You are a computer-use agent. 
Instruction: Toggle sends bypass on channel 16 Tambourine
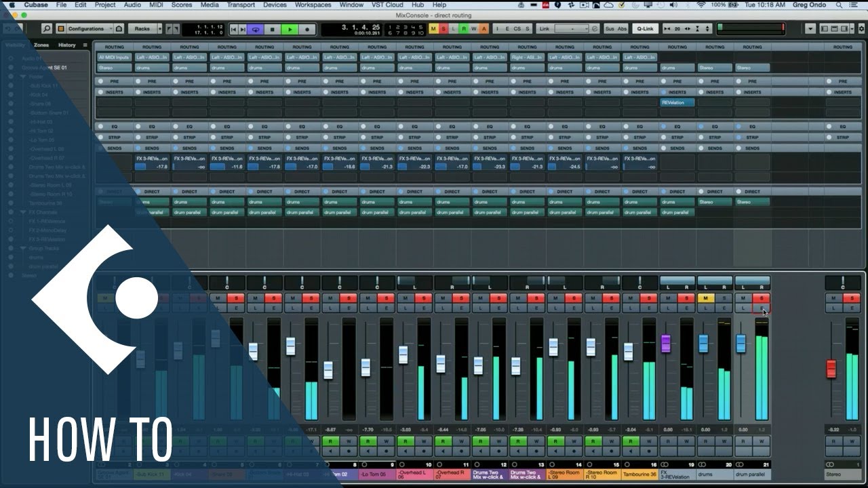point(627,148)
